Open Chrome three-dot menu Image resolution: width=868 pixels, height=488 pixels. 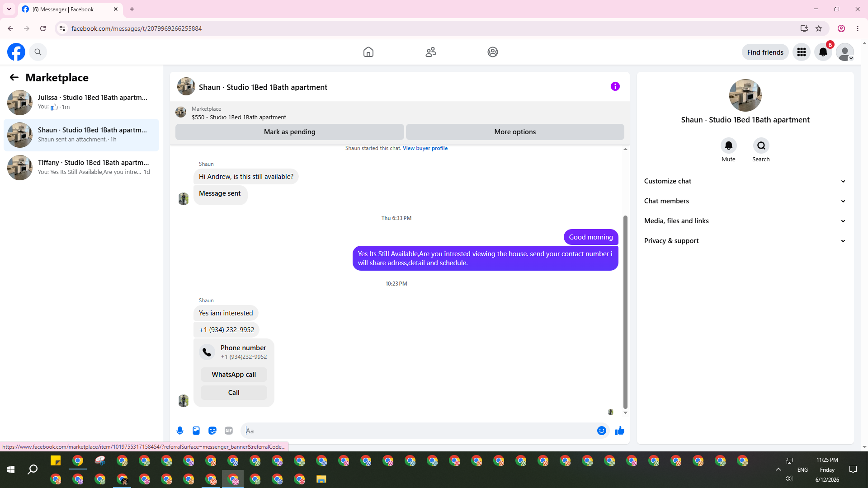[858, 28]
